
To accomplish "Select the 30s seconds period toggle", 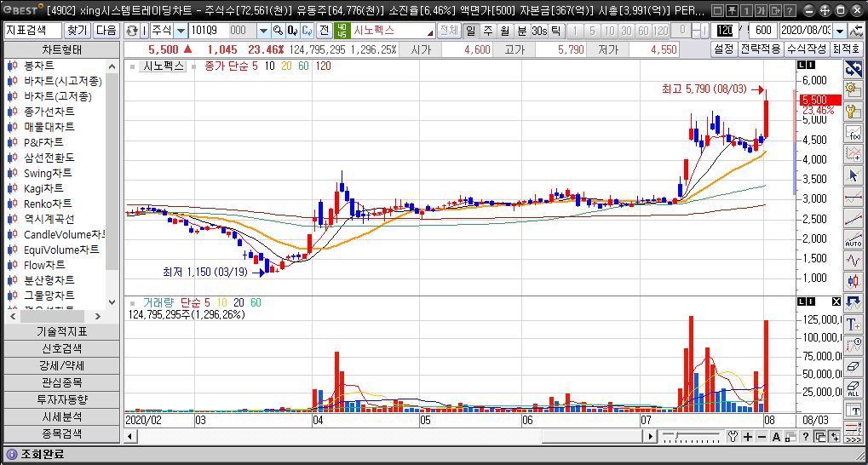I will tap(539, 31).
